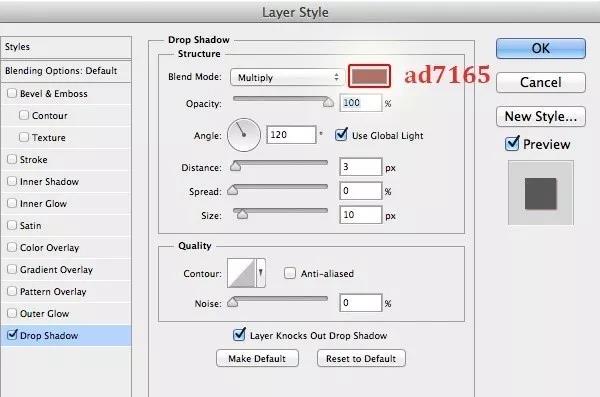Toggle Use Global Light checkbox
This screenshot has height=397, width=600.
point(341,135)
